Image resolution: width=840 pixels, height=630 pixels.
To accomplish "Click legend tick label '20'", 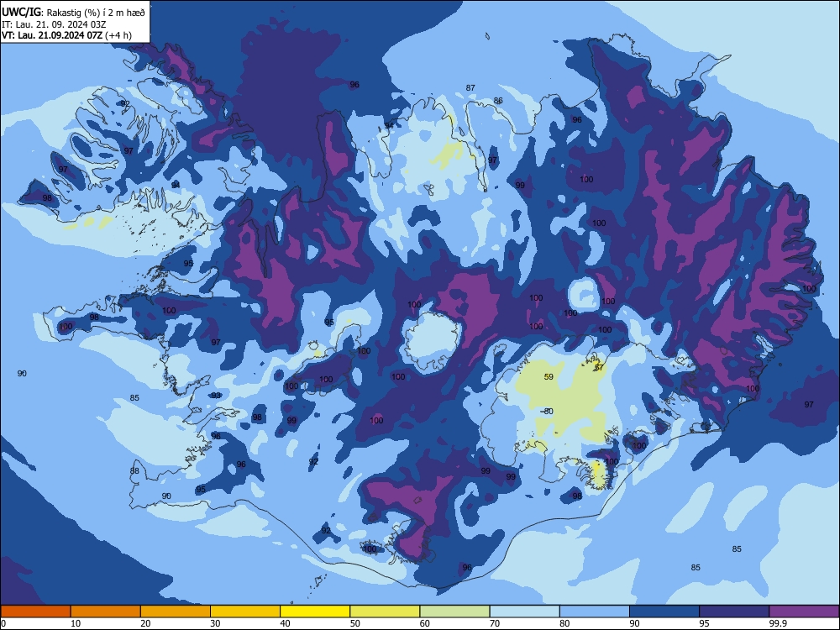I will click(x=145, y=623).
